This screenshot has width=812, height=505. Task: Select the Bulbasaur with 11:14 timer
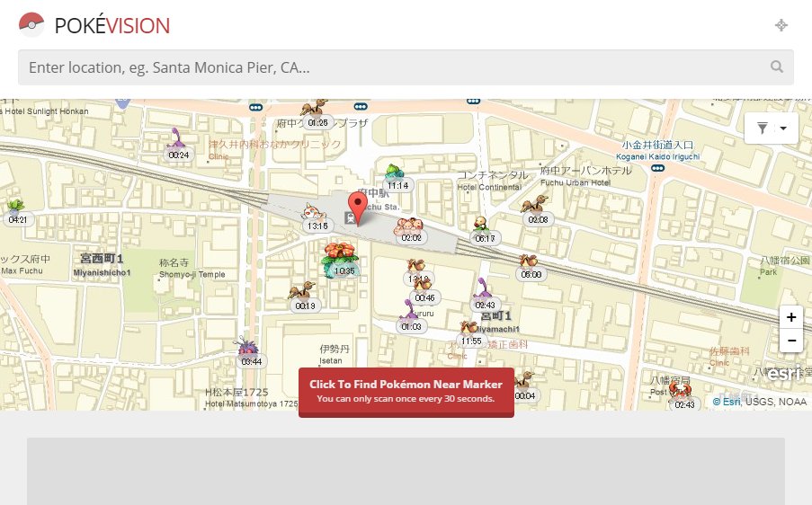pos(397,178)
